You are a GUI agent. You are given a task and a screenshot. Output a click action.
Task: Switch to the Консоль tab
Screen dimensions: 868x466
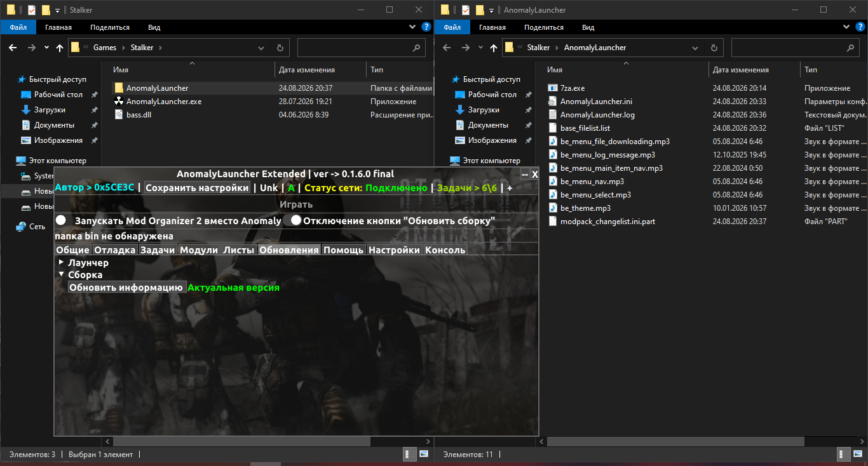pos(445,250)
